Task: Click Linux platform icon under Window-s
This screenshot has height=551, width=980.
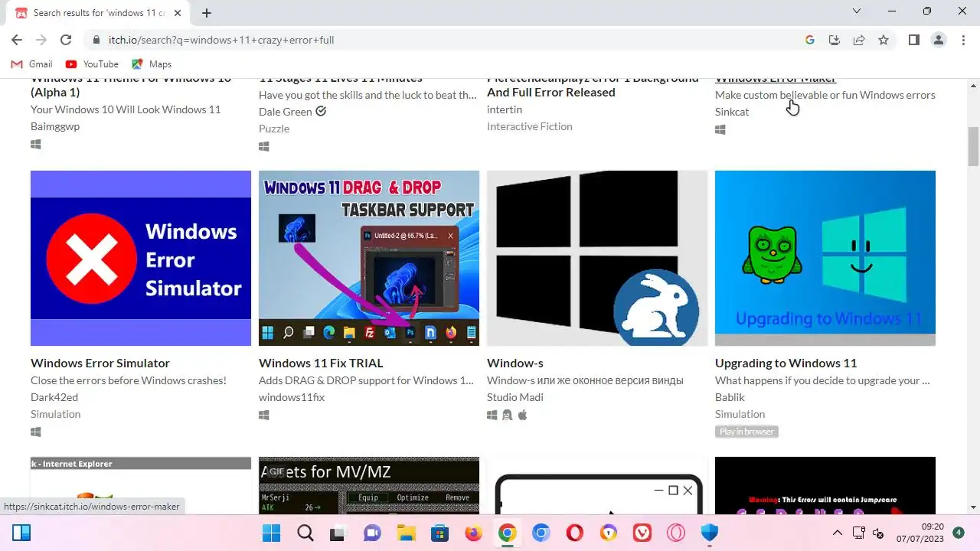Action: click(x=507, y=415)
